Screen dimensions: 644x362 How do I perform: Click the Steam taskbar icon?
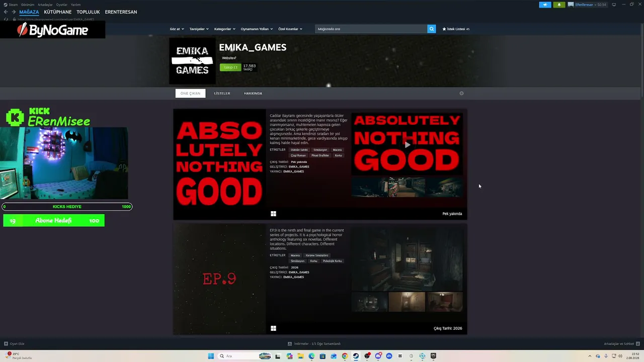[356, 356]
